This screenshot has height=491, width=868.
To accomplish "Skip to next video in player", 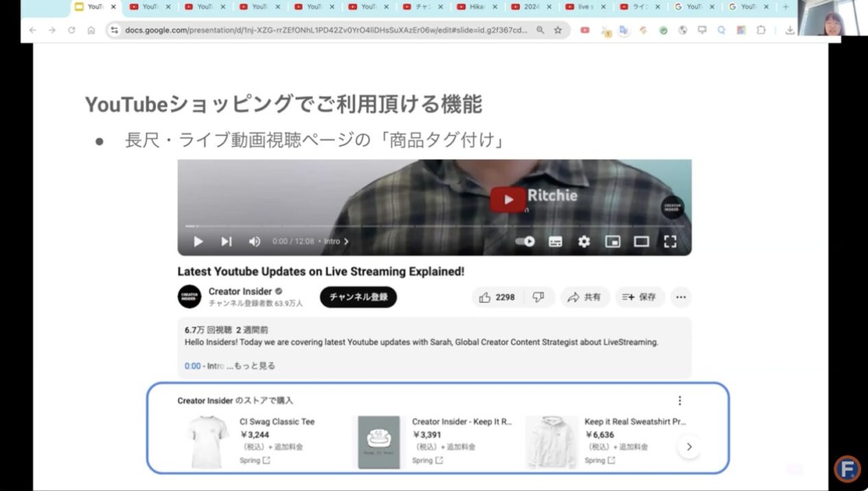I will (x=225, y=242).
